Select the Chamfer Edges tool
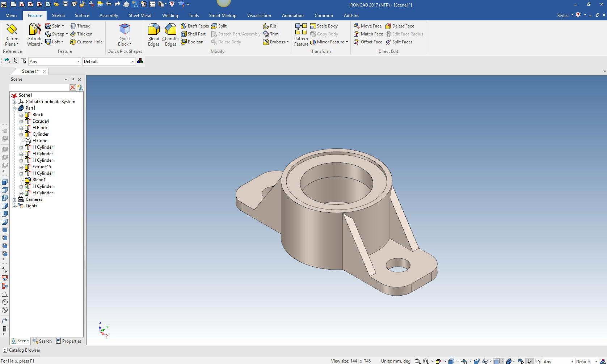 click(170, 30)
